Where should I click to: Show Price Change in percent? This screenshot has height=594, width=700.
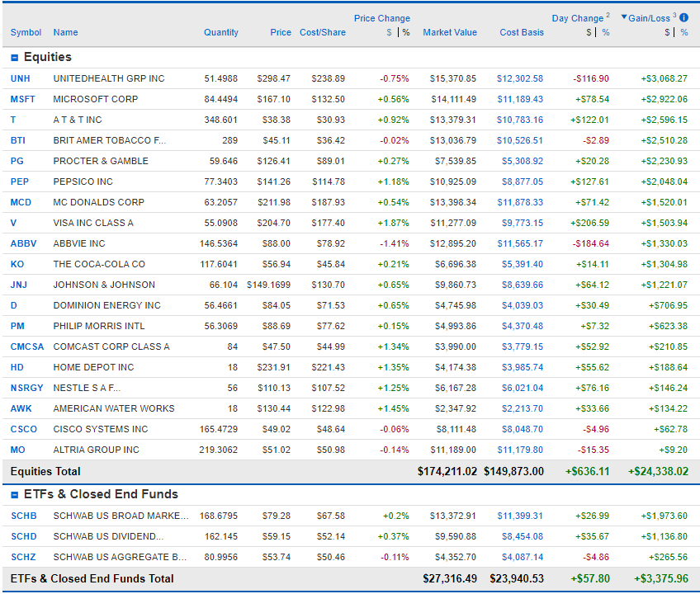406,32
